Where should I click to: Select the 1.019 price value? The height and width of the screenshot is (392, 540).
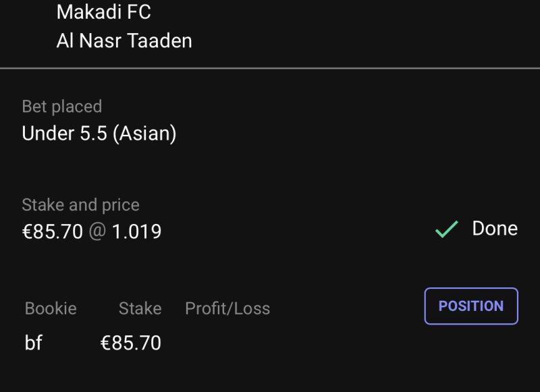136,232
